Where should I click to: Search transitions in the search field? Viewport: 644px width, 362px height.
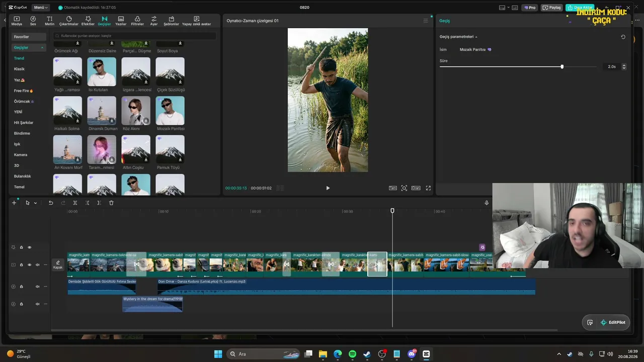click(x=135, y=36)
